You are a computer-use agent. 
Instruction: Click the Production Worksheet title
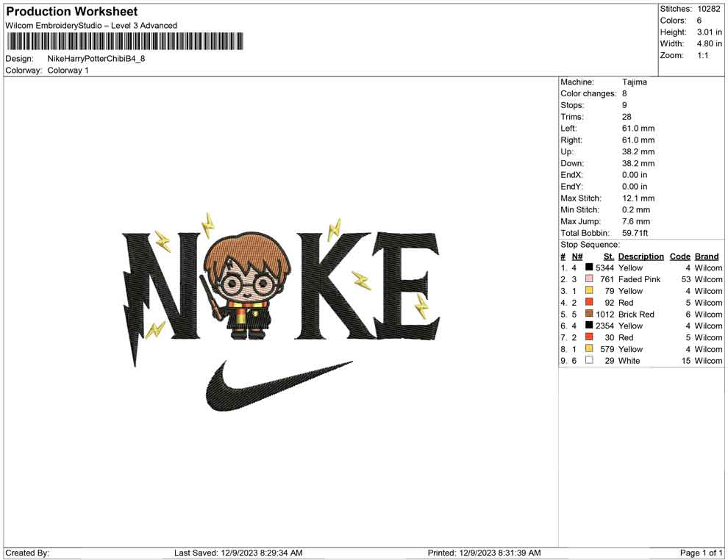(x=71, y=11)
